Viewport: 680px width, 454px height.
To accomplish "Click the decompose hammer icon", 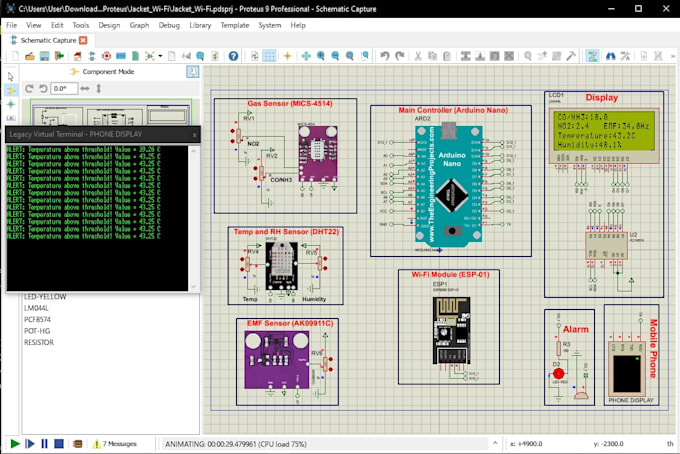I will click(x=571, y=56).
